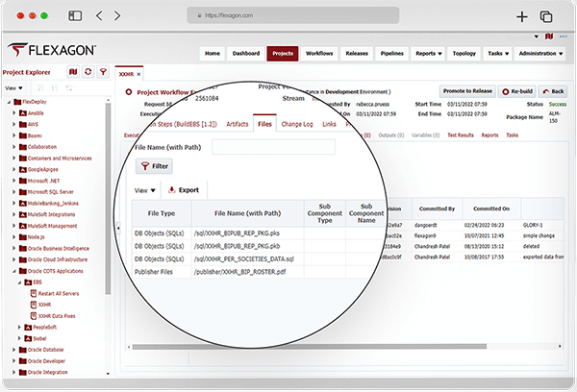The width and height of the screenshot is (577, 392).
Task: Click Project Explorer filter funnel icon
Action: click(x=103, y=72)
